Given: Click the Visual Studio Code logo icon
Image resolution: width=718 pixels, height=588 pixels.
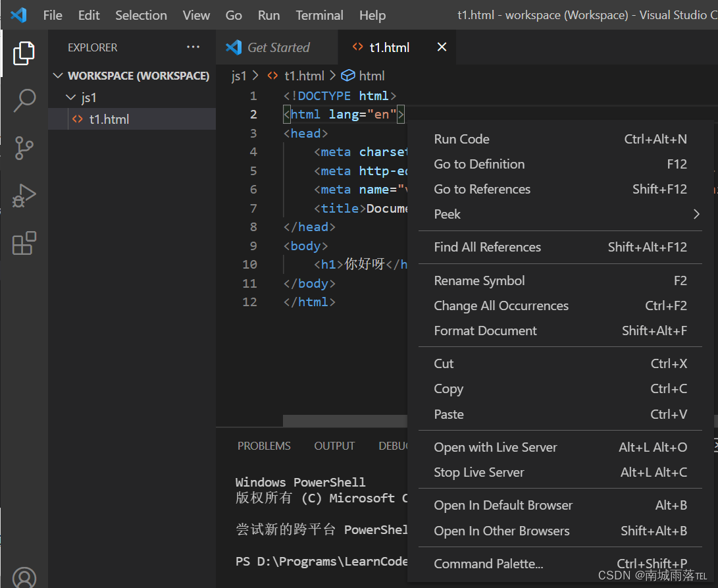Looking at the screenshot, I should click(x=18, y=15).
